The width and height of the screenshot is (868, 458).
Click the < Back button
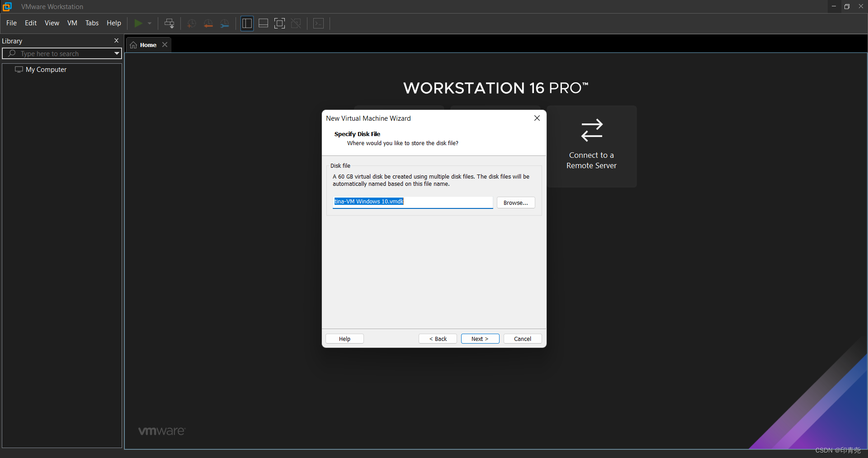point(438,339)
